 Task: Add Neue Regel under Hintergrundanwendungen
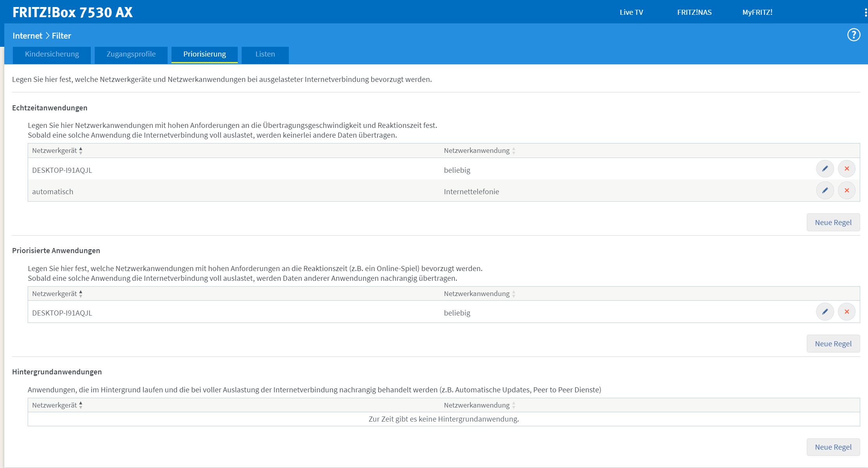[x=833, y=447]
